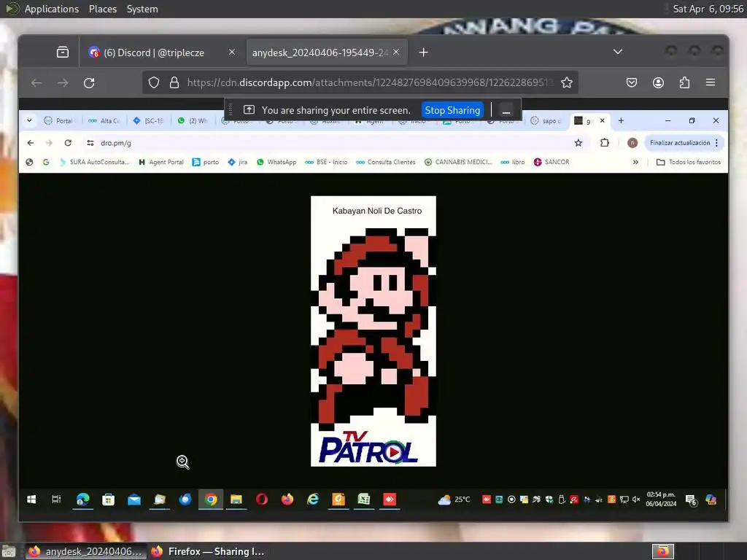747x560 pixels.
Task: Open Windows Start button
Action: [x=31, y=499]
